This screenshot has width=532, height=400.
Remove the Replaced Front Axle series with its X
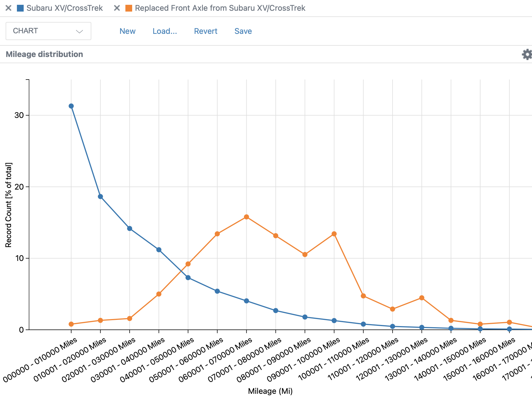(117, 8)
